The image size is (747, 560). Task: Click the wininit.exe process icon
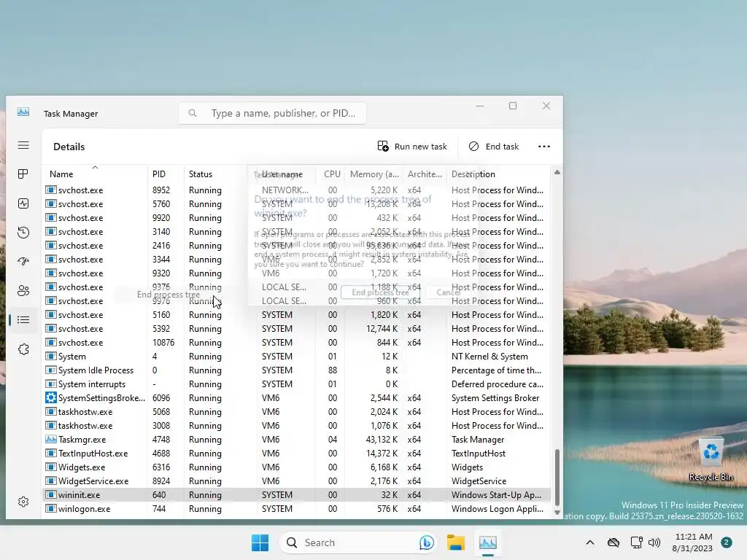50,495
